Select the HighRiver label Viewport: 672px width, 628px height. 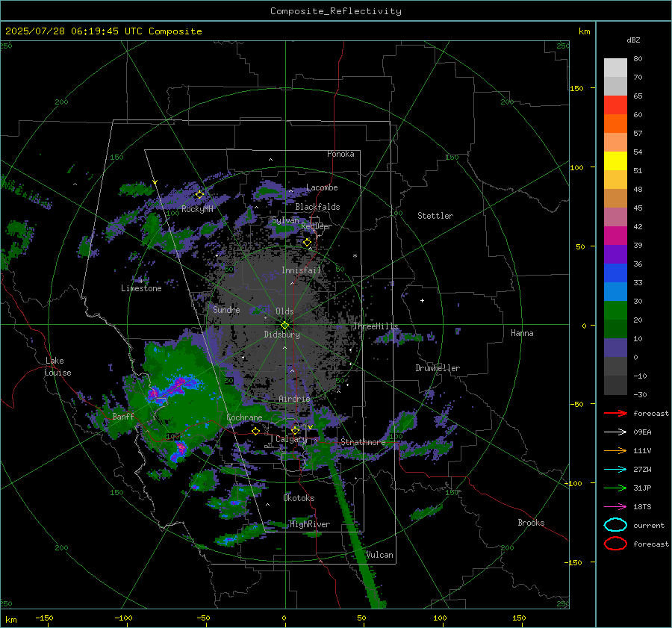coord(310,524)
